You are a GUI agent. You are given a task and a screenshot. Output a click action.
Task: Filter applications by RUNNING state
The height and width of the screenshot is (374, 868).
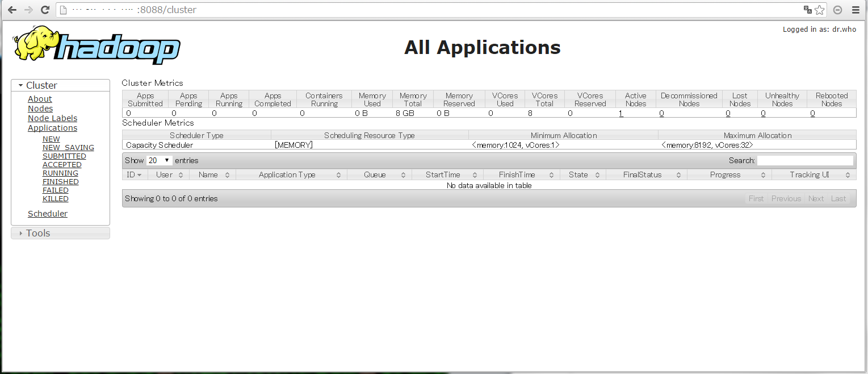60,173
